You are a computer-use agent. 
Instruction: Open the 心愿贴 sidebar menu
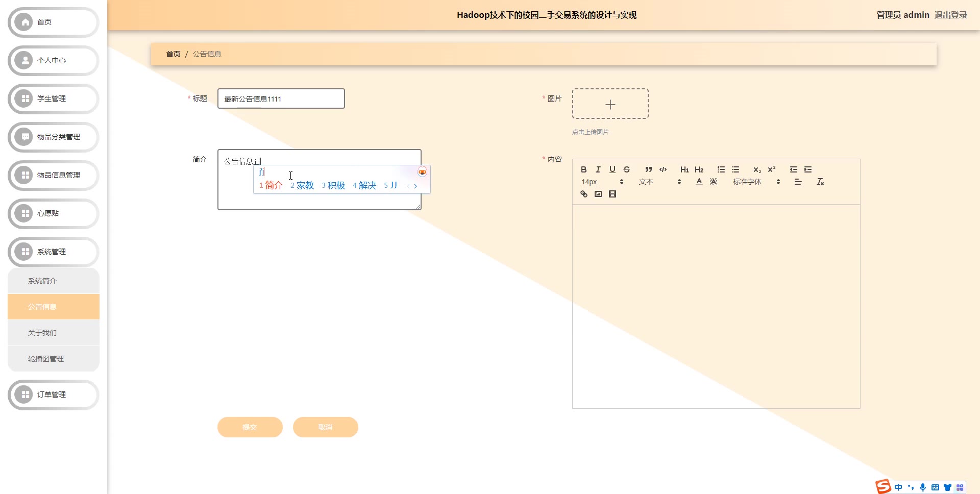coord(54,213)
